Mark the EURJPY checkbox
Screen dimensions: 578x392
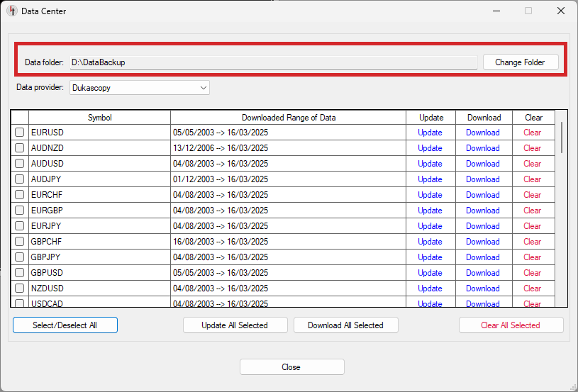coord(20,226)
